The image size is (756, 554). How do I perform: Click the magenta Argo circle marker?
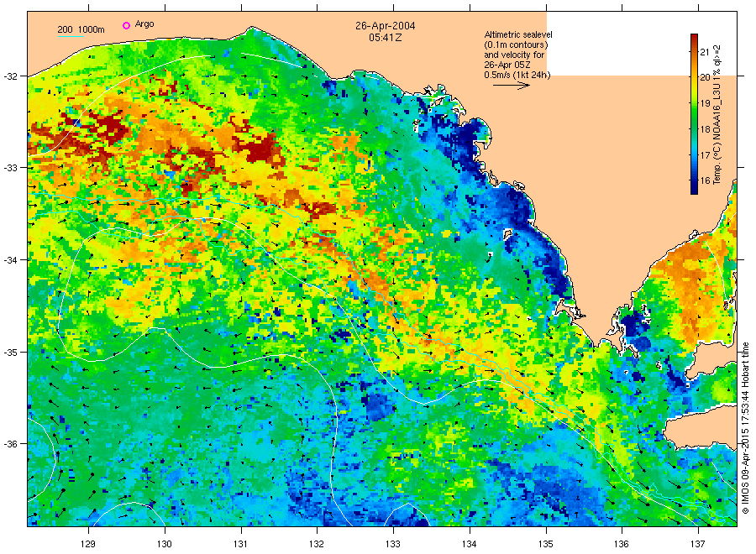coord(126,25)
